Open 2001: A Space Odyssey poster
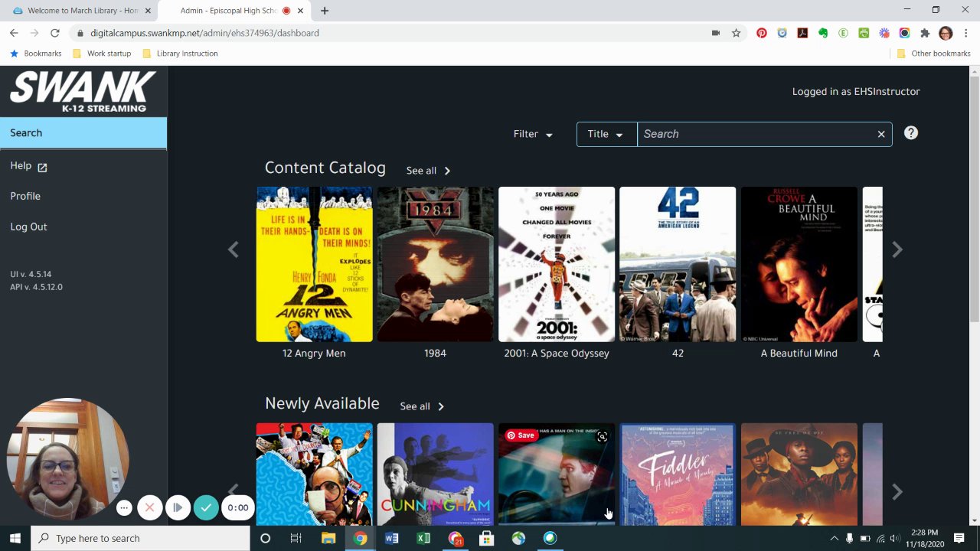This screenshot has width=980, height=551. pos(557,264)
